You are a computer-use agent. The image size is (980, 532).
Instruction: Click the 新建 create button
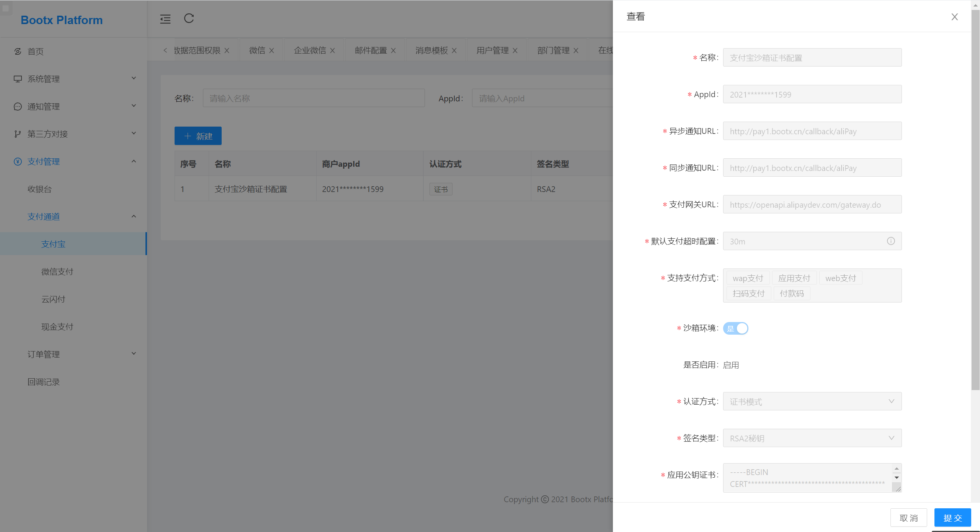198,135
